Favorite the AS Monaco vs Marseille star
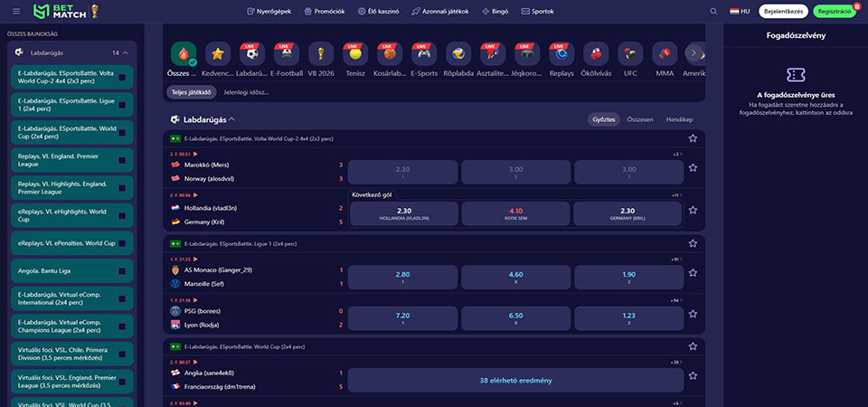 coord(693,272)
